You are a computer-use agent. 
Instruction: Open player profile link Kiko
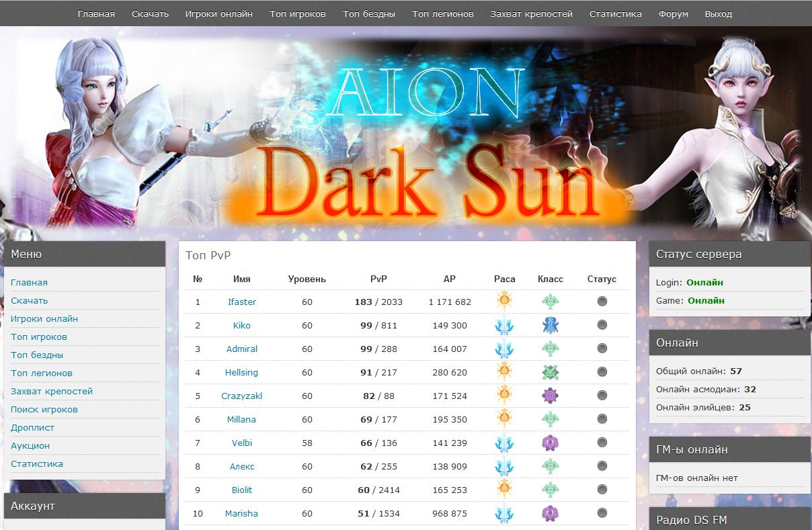point(242,325)
